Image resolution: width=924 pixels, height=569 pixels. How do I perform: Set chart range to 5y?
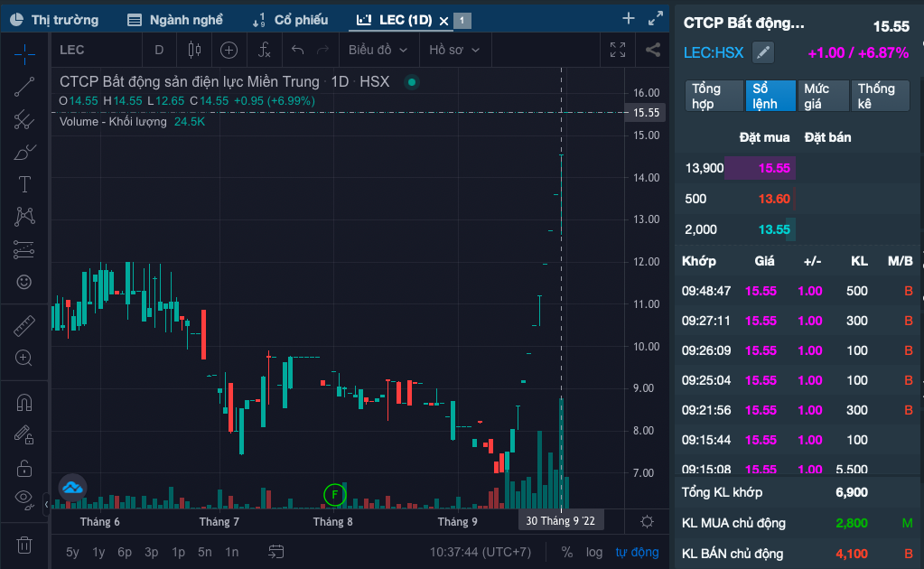point(72,552)
